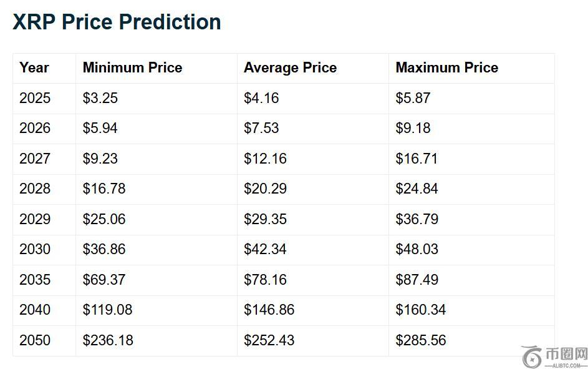588x369 pixels.
Task: Select the 2040 average price $146.86
Action: [x=269, y=310]
